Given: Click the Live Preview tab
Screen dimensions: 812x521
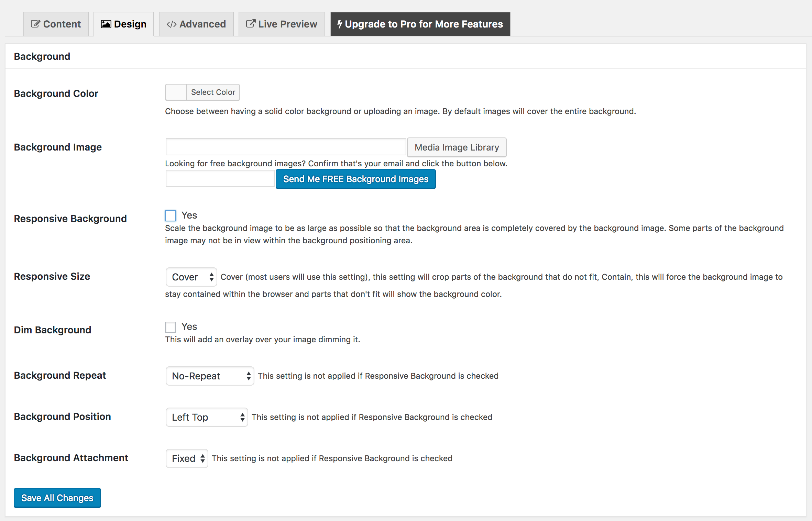Looking at the screenshot, I should pos(282,24).
